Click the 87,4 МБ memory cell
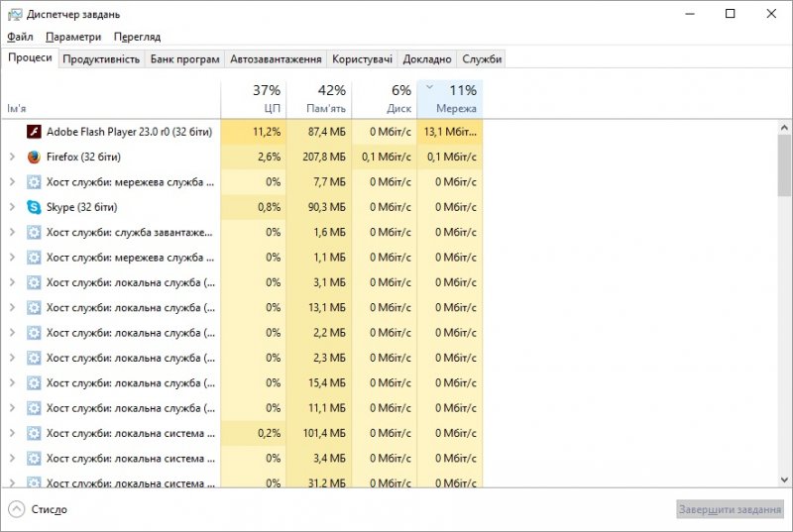 point(319,132)
